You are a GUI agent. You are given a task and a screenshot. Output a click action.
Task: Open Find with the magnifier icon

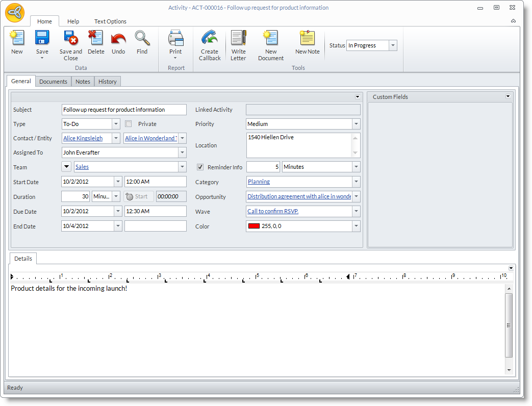click(142, 38)
